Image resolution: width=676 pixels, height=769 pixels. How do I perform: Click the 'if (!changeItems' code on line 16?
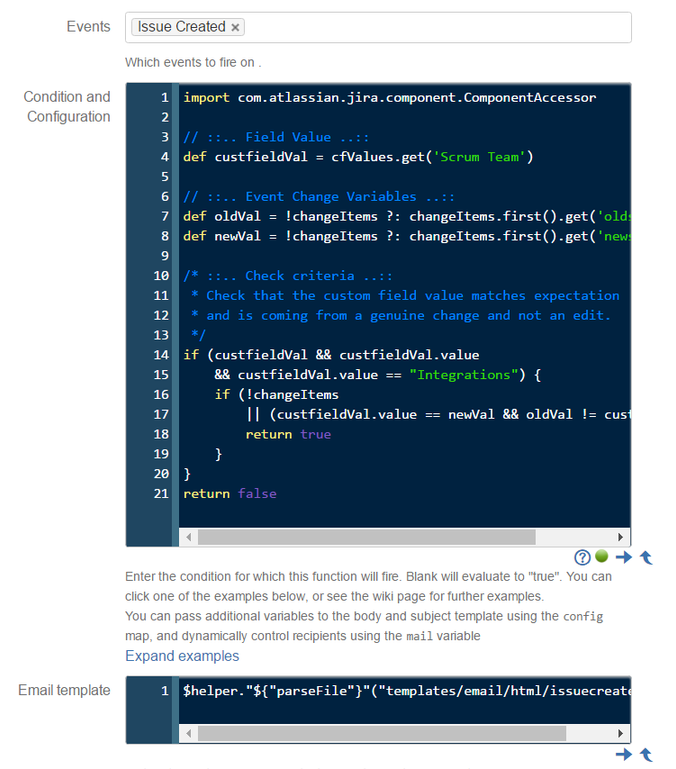(277, 395)
